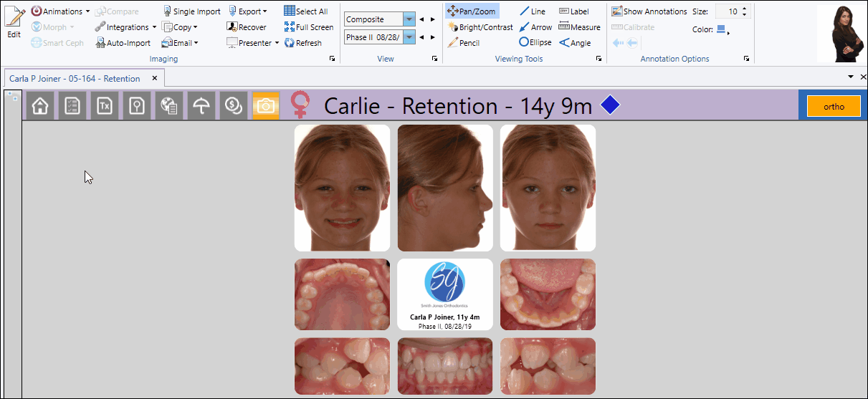The width and height of the screenshot is (868, 399).
Task: Toggle the Pan/Zoom viewing mode
Action: 471,11
